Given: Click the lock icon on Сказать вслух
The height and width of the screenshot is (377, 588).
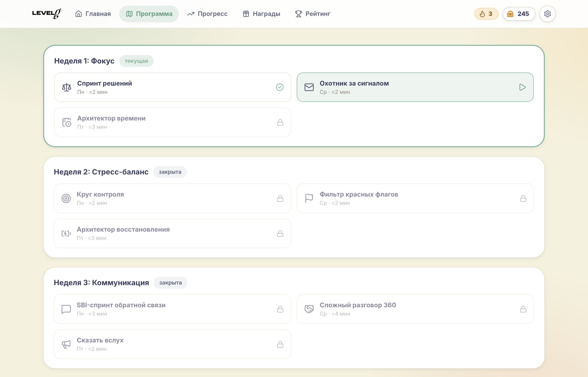Looking at the screenshot, I should (x=280, y=344).
